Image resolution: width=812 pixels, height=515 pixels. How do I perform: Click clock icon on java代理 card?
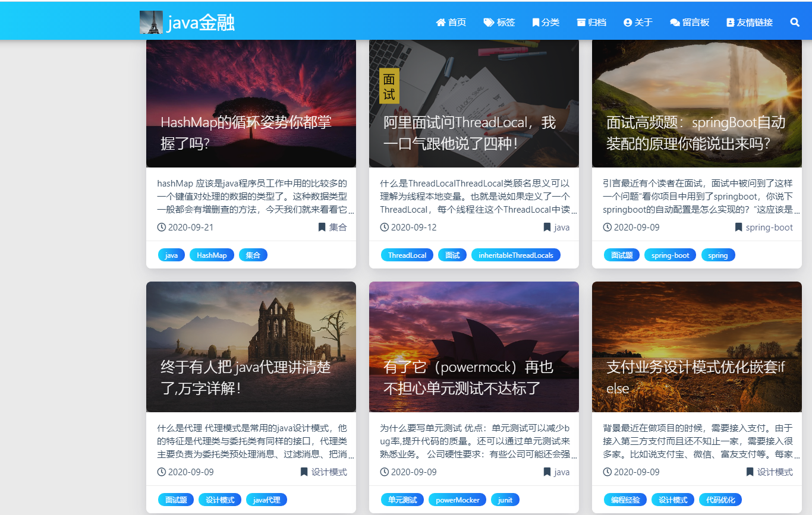point(162,472)
